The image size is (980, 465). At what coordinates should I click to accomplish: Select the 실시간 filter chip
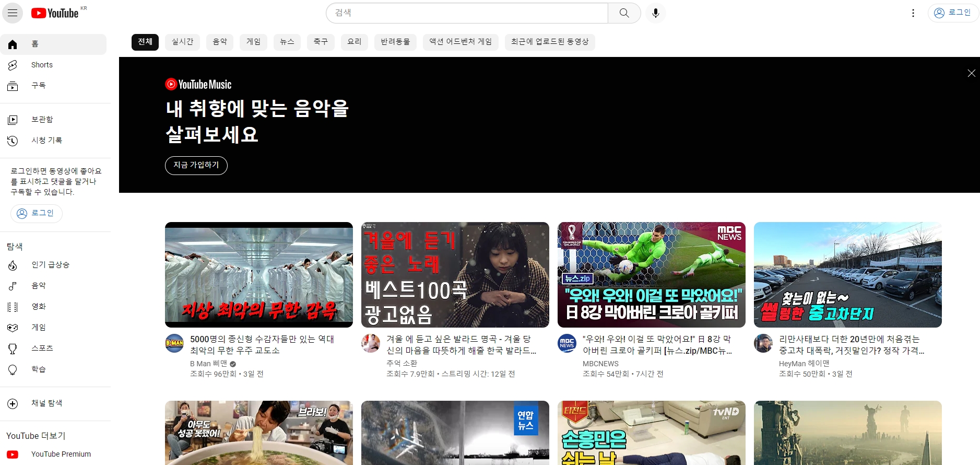183,42
